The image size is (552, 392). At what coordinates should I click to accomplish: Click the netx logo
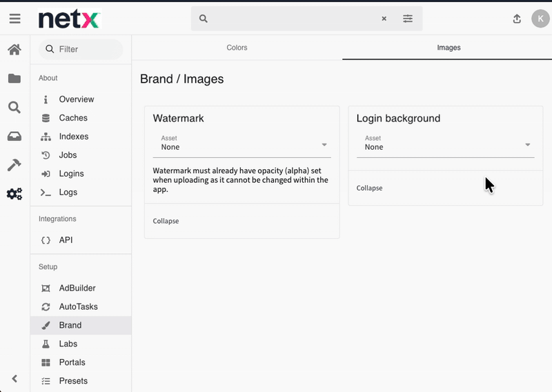coord(70,19)
